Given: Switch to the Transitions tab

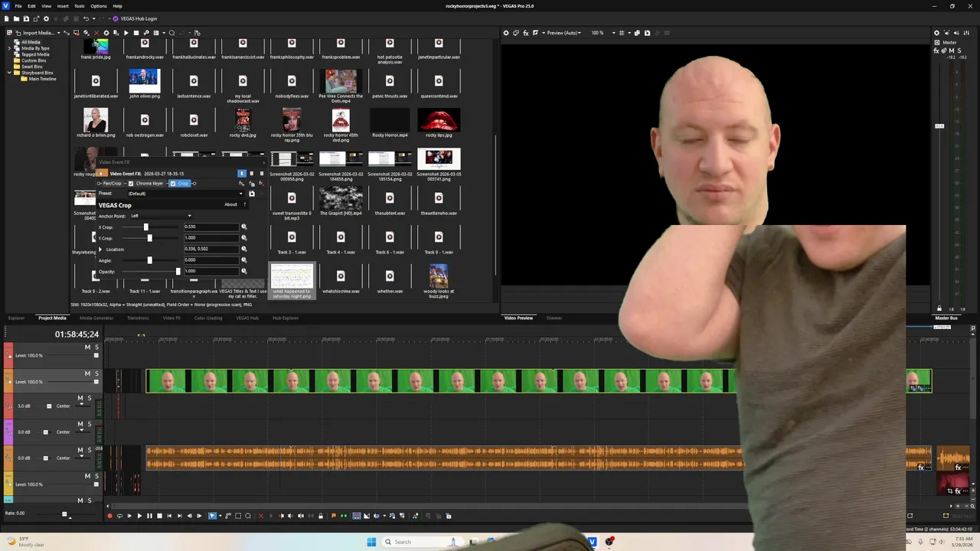Looking at the screenshot, I should click(x=138, y=318).
